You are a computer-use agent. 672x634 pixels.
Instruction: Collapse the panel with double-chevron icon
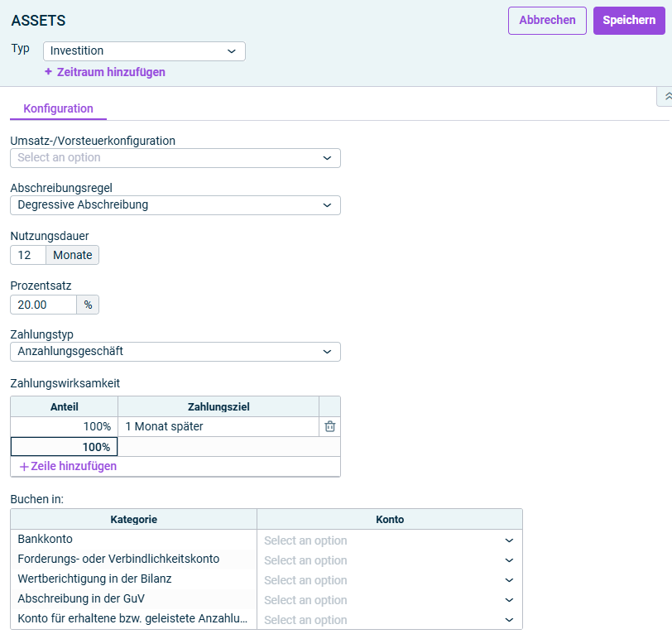(x=667, y=97)
